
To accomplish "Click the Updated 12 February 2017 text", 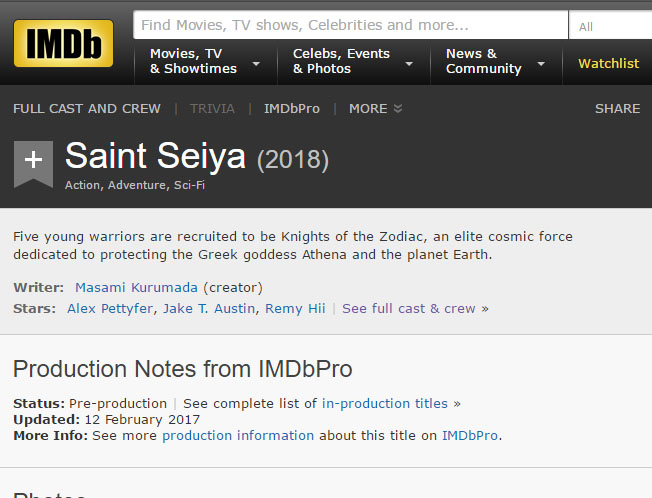I will (x=106, y=419).
